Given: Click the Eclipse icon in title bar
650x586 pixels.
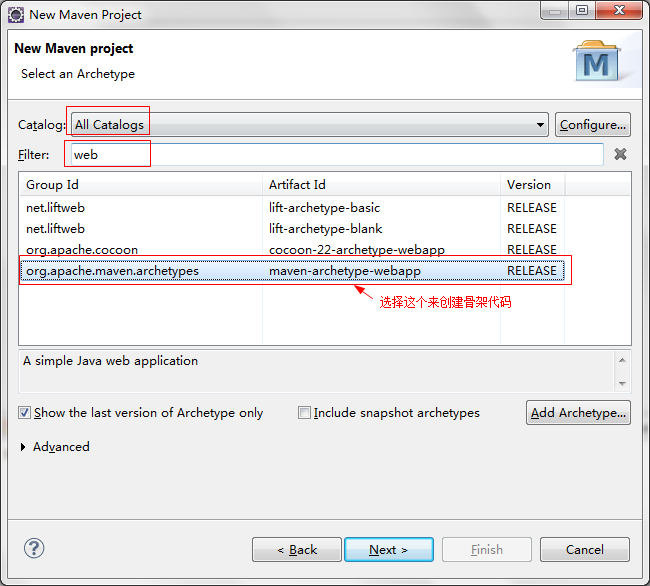Looking at the screenshot, I should click(16, 15).
